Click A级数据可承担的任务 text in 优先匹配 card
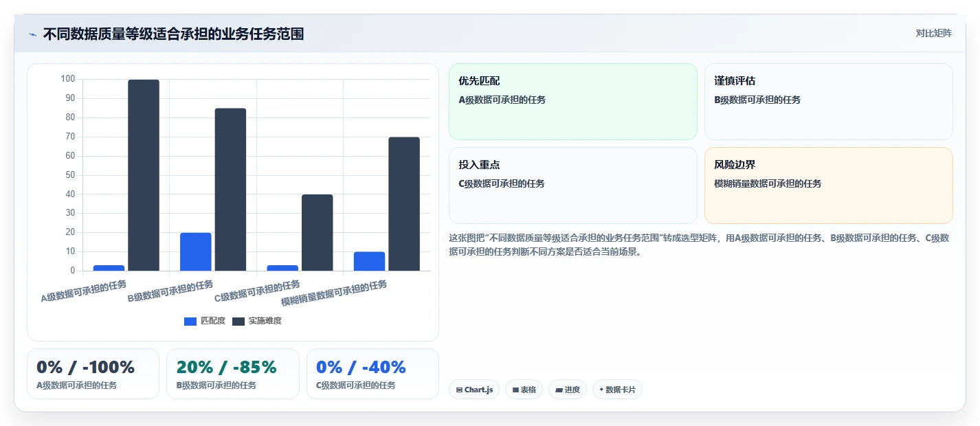Image resolution: width=980 pixels, height=426 pixels. click(502, 100)
